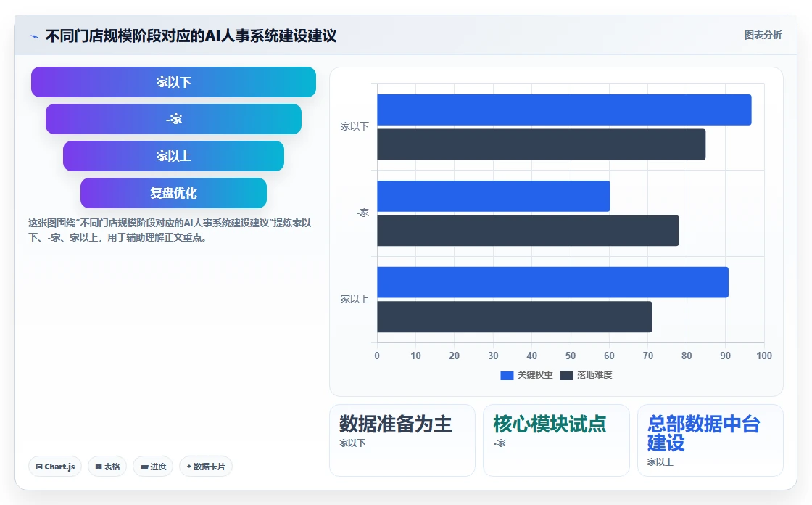Toggle the 关键权重 legend swatch
This screenshot has width=812, height=505.
(507, 375)
